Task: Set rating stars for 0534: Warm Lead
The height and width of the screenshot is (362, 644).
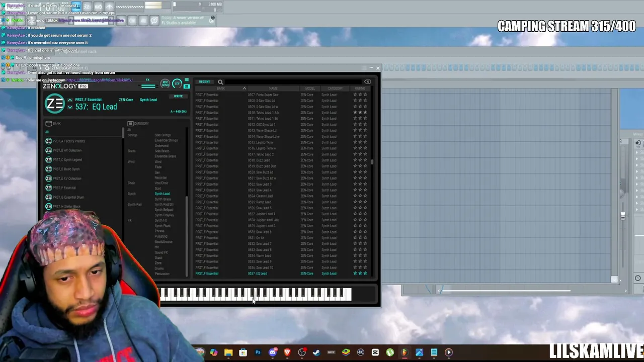Action: coord(360,255)
